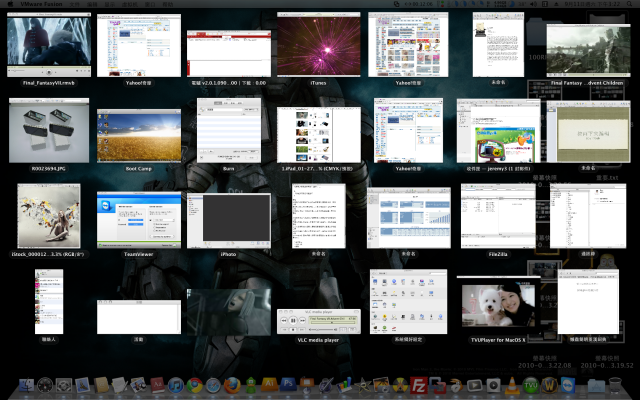Click the untitled text document beside iPhoto window

coord(319,216)
